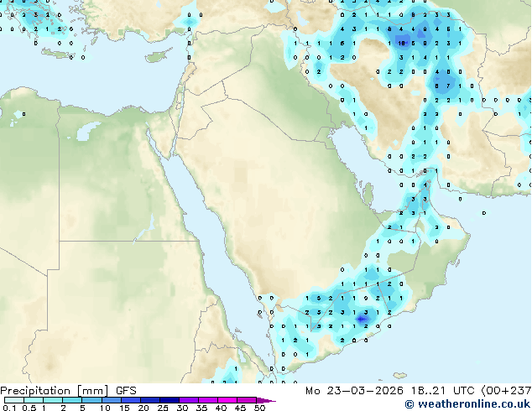532x411 pixels.
Task: Click the 0.1–0.5 mm legend color box
Action: pos(14,400)
